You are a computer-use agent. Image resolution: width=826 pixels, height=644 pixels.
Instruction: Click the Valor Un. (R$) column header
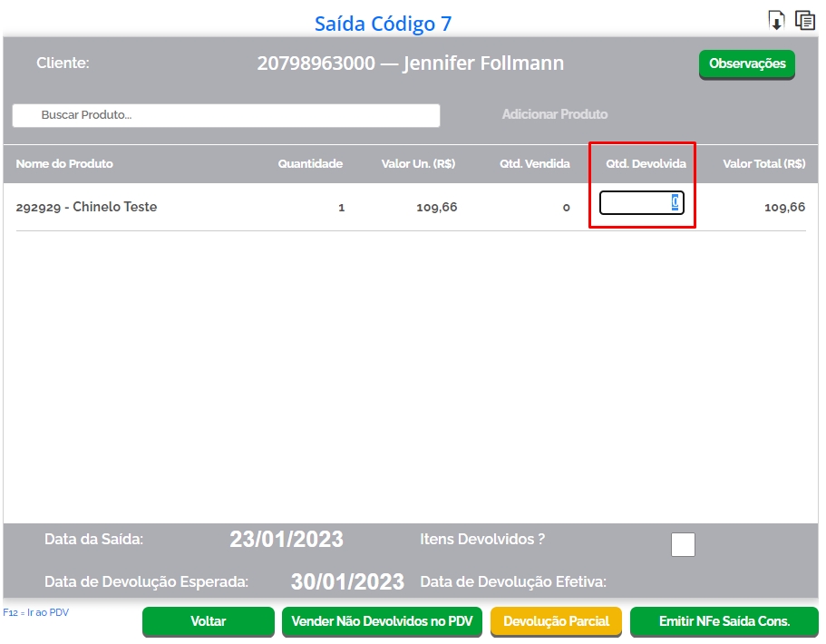pos(418,164)
